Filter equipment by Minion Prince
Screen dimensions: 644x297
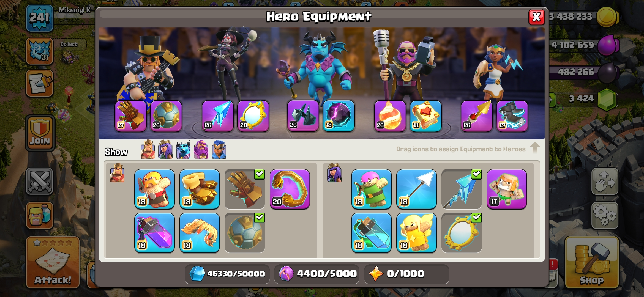click(183, 149)
